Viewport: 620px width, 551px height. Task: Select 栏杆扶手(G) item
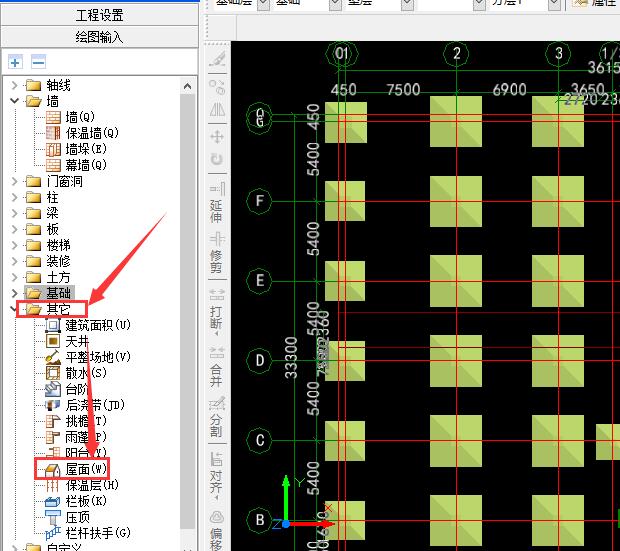pyautogui.click(x=88, y=533)
